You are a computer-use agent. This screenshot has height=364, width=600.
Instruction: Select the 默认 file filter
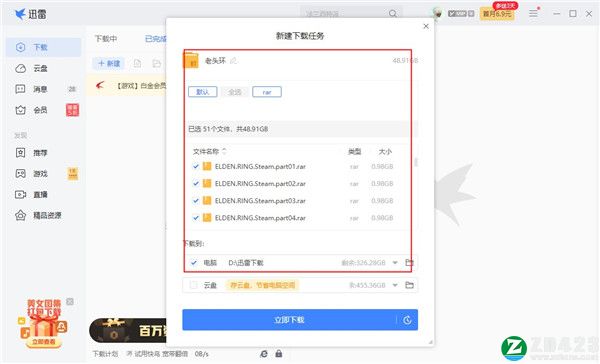click(x=203, y=92)
